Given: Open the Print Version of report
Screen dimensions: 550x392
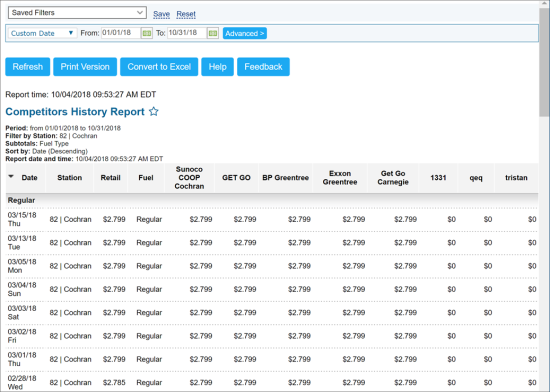Looking at the screenshot, I should click(x=85, y=67).
